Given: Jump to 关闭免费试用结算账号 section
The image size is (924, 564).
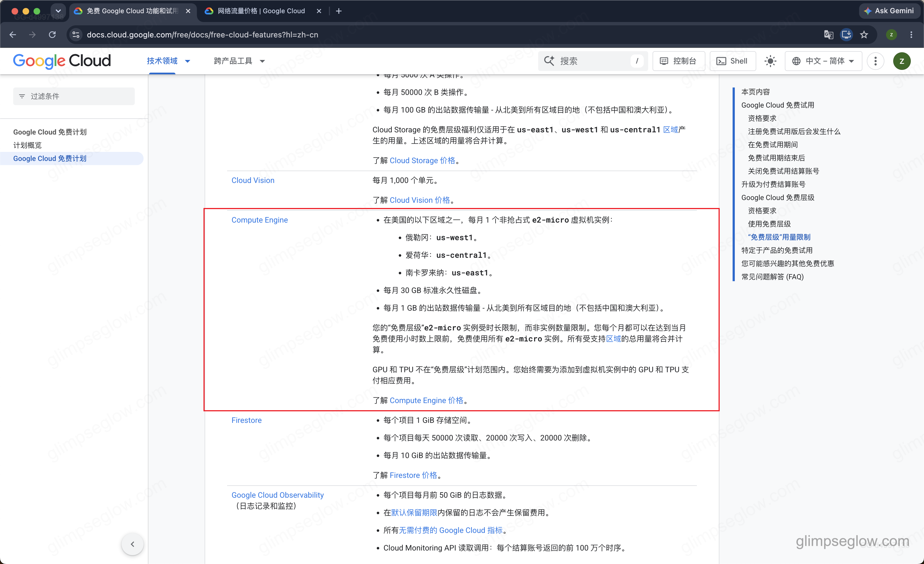Looking at the screenshot, I should [x=784, y=171].
